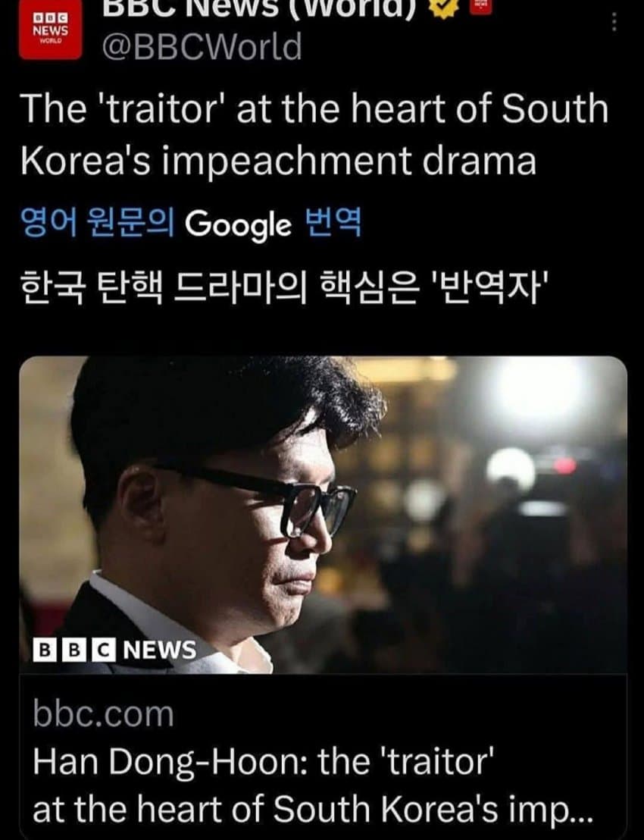Click the truncated 'South Korea's imp...' card line
The image size is (644, 840).
313,808
